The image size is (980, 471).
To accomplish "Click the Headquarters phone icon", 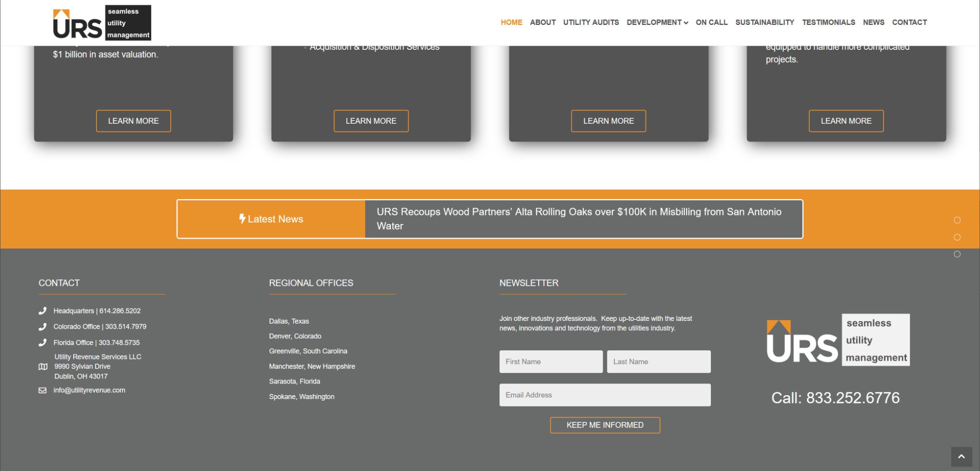I will click(42, 311).
